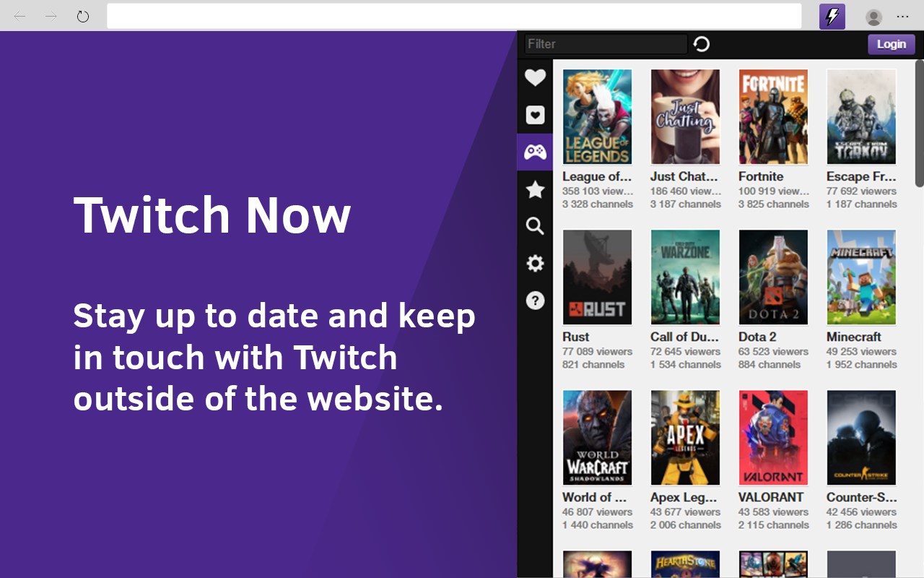Click "100 919 view..." under Fortnite
Image resolution: width=924 pixels, height=578 pixels.
pyautogui.click(x=774, y=191)
